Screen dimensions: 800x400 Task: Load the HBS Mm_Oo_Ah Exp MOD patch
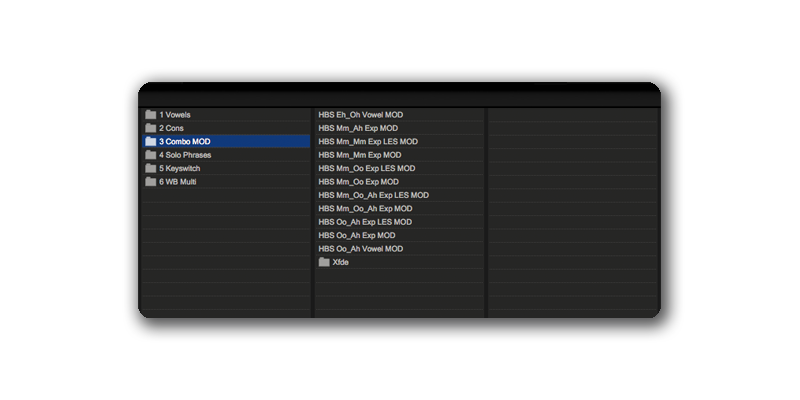point(365,208)
